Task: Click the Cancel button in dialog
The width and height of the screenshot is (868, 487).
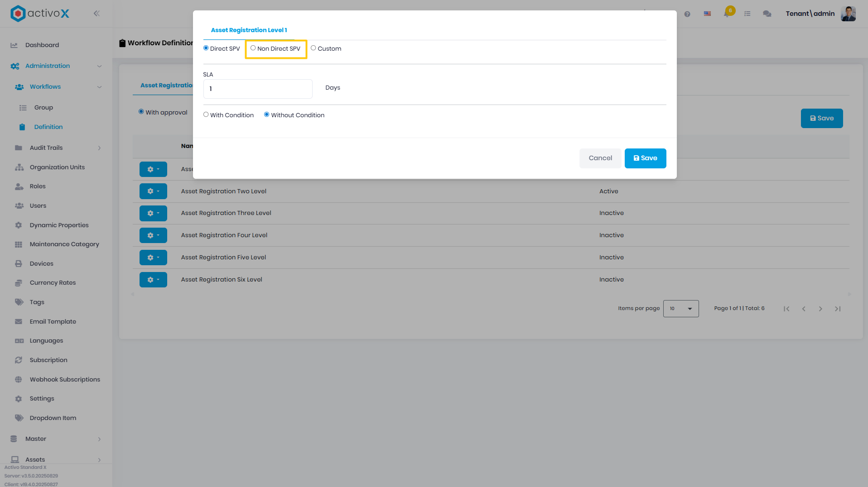Action: point(600,158)
